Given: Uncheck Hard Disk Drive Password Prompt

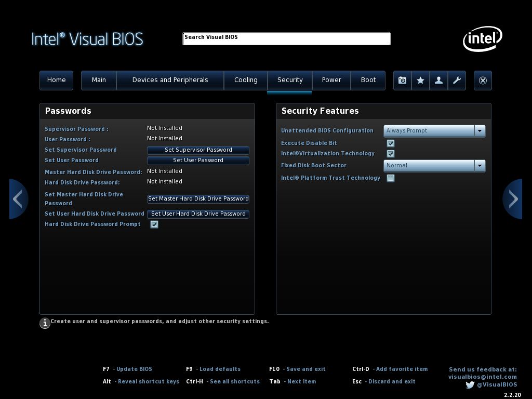Looking at the screenshot, I should click(x=154, y=224).
